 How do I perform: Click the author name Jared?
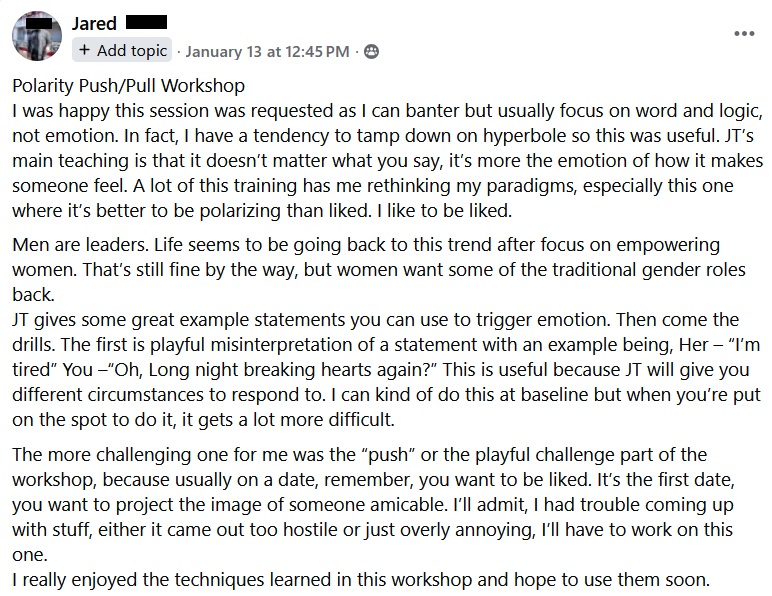[x=94, y=23]
